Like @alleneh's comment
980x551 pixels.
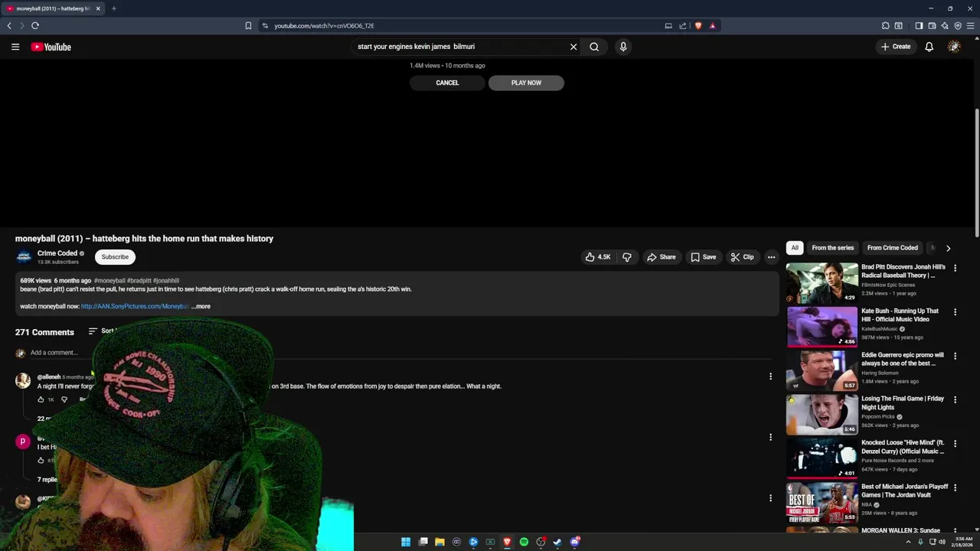[41, 399]
